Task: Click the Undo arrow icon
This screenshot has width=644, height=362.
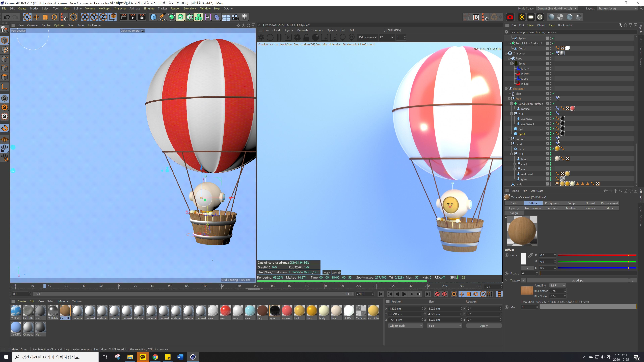Action: [x=7, y=17]
